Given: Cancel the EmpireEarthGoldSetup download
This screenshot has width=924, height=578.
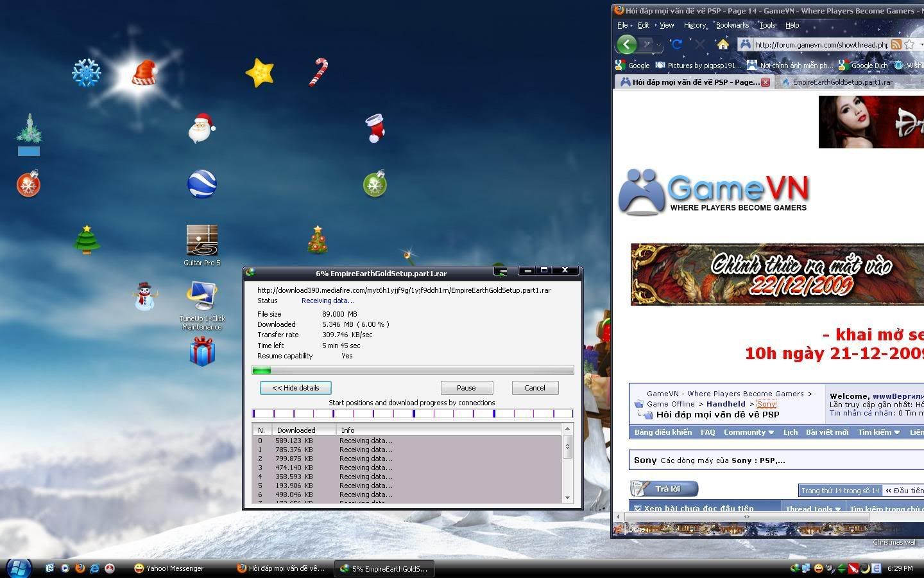Looking at the screenshot, I should click(535, 388).
